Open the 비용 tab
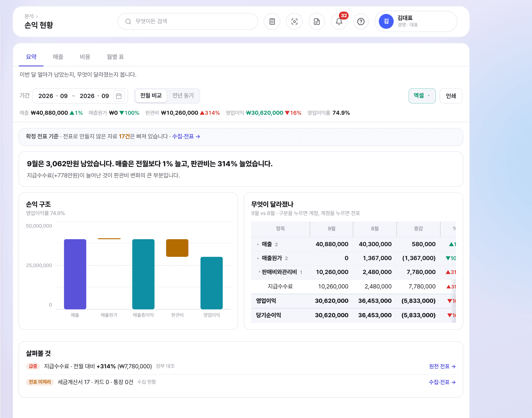 point(85,57)
